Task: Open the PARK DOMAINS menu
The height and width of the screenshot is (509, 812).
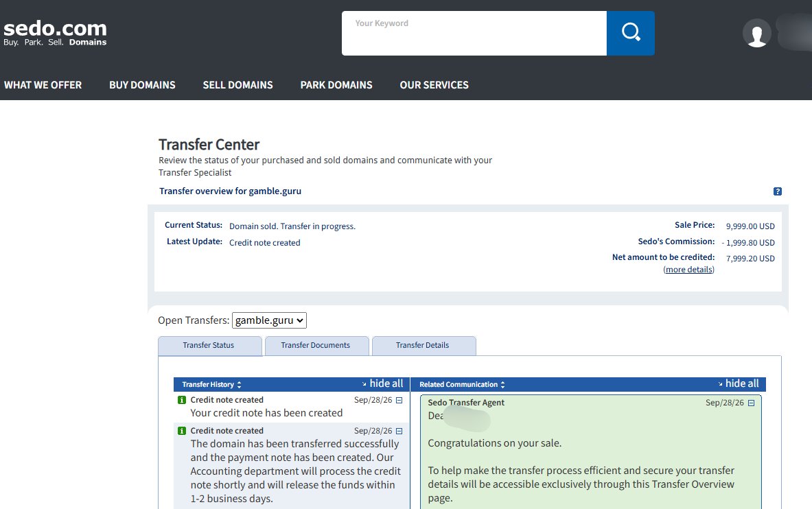Action: point(336,85)
